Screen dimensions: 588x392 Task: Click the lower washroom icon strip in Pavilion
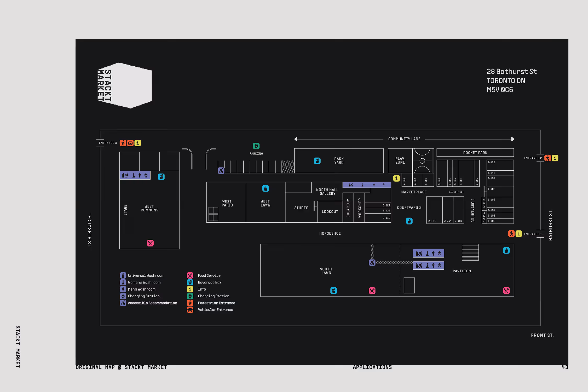point(429,266)
